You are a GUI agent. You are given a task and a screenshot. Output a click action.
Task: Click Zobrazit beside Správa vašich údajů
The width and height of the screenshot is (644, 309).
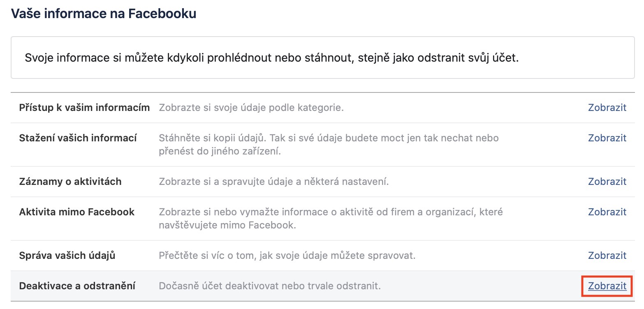click(x=607, y=256)
